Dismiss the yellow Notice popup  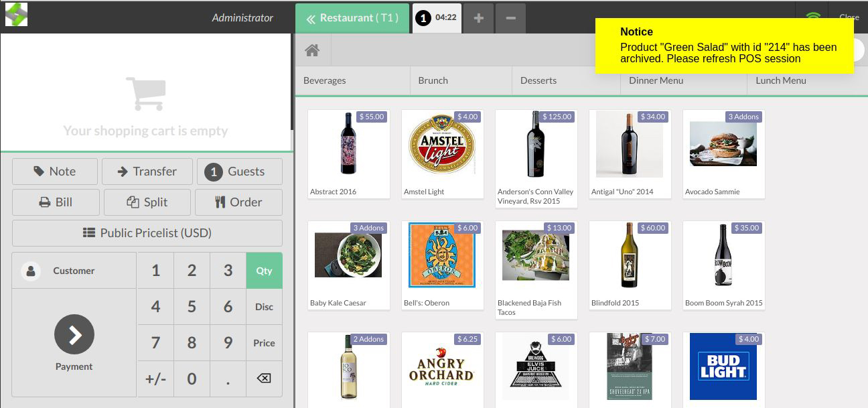725,46
